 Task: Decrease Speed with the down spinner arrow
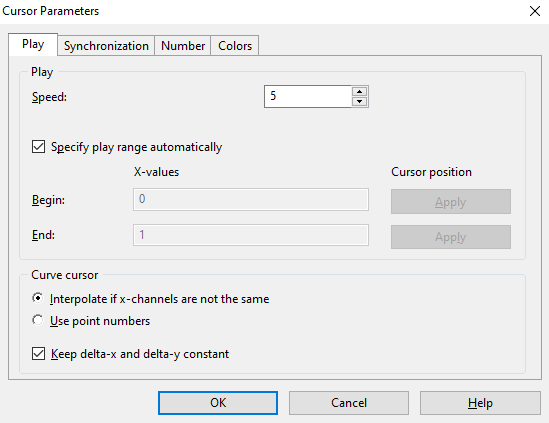pos(359,102)
